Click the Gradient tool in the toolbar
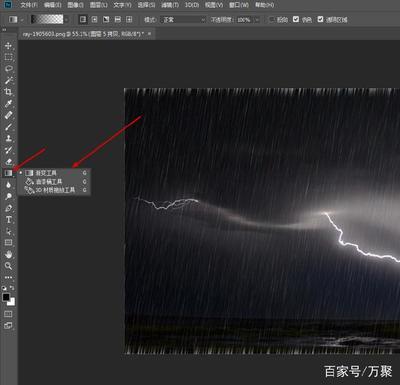 tap(9, 173)
